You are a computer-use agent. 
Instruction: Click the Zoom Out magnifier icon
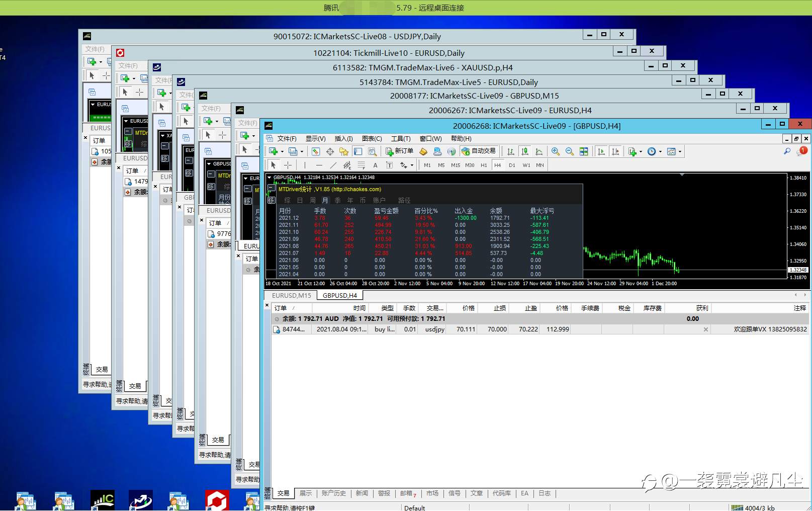(569, 151)
